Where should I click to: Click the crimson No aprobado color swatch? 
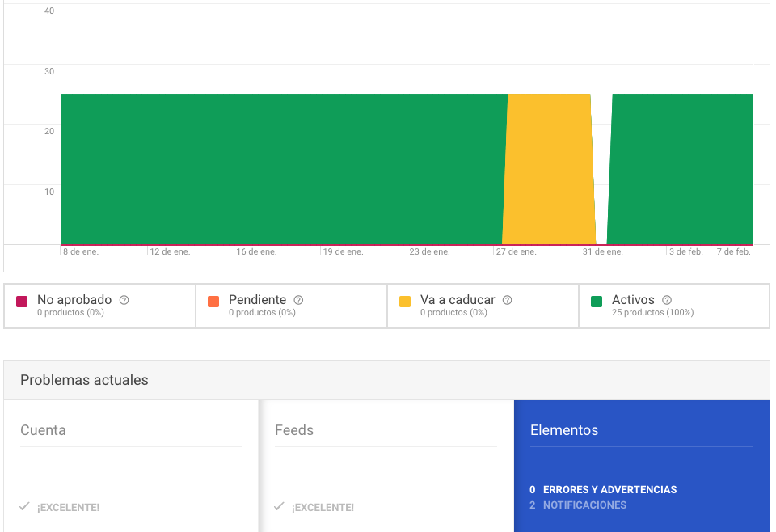(22, 302)
